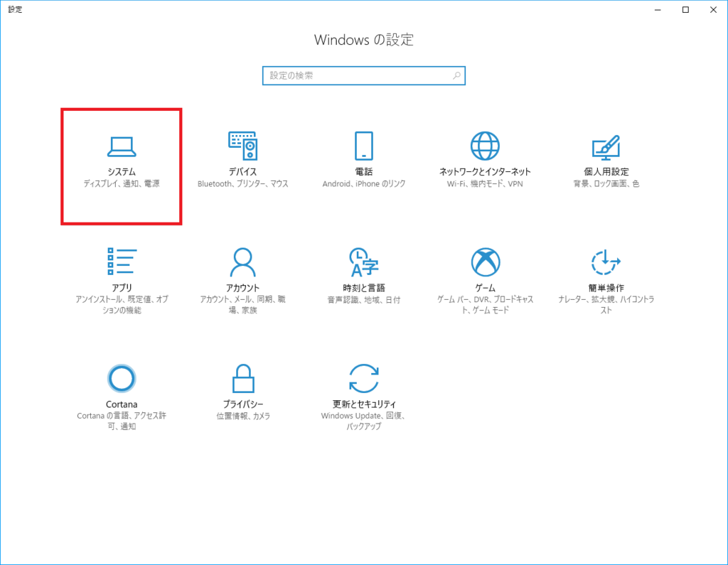Viewport: 728px width, 565px height.
Task: Click the デバイス category label
Action: 243,172
